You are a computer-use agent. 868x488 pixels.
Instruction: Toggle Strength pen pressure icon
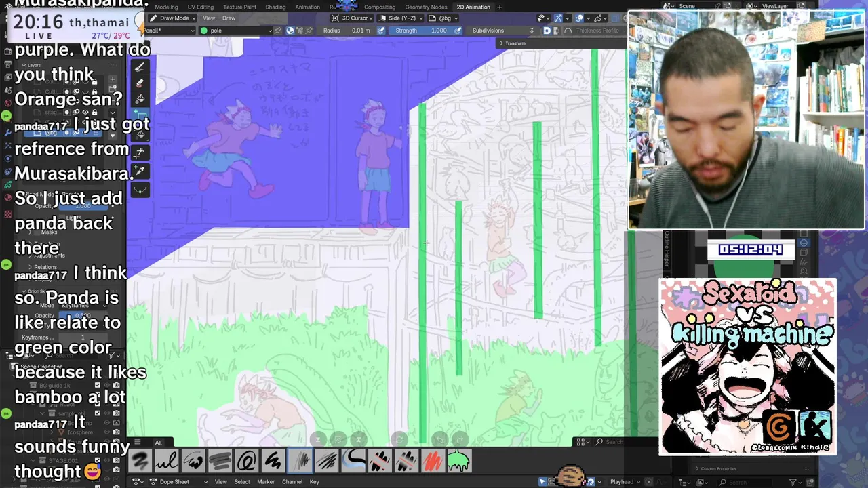click(458, 30)
